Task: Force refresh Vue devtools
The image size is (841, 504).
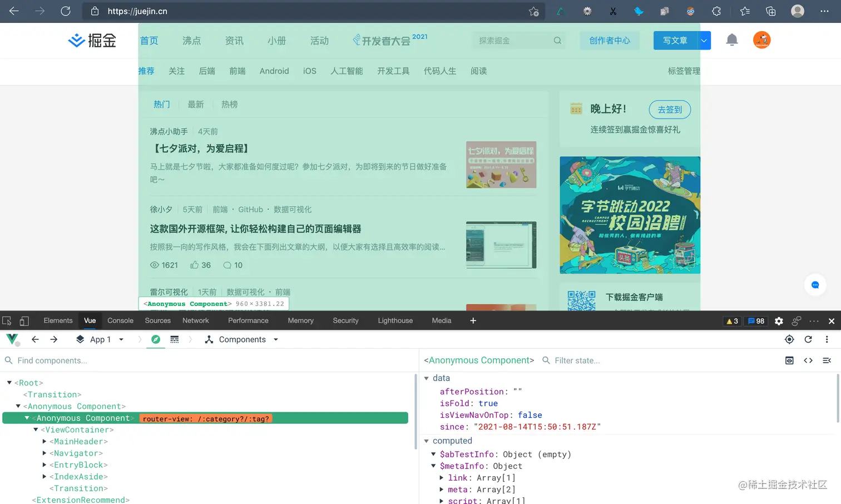Action: (x=808, y=339)
